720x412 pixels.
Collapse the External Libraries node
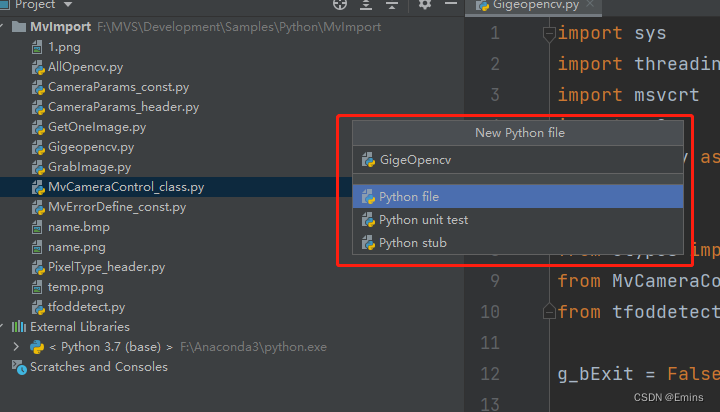tap(1, 327)
